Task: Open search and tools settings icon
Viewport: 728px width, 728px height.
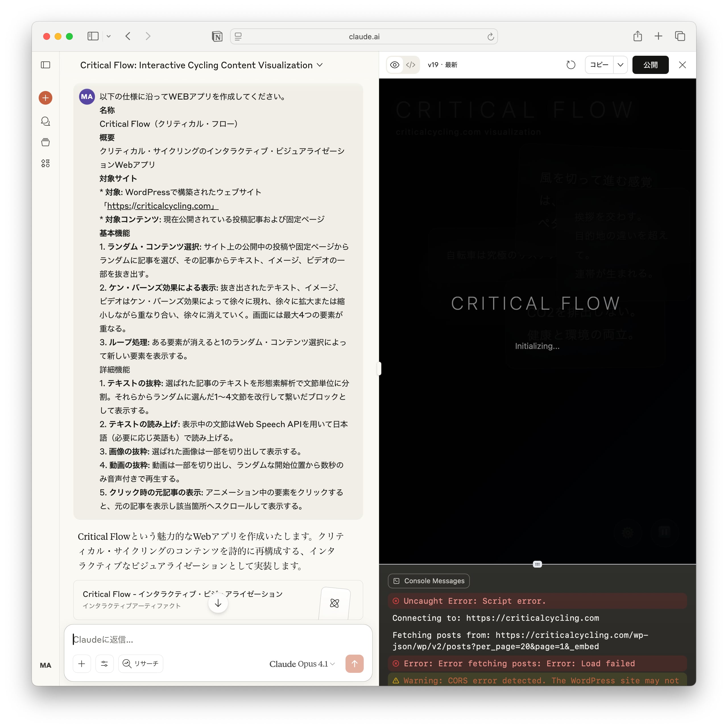Action: tap(104, 663)
